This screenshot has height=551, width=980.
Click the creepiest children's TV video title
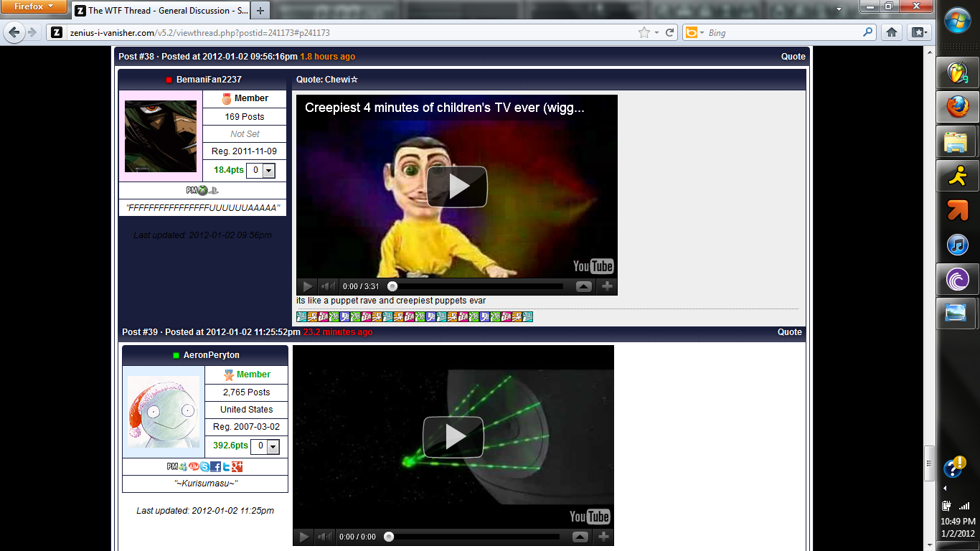(444, 108)
